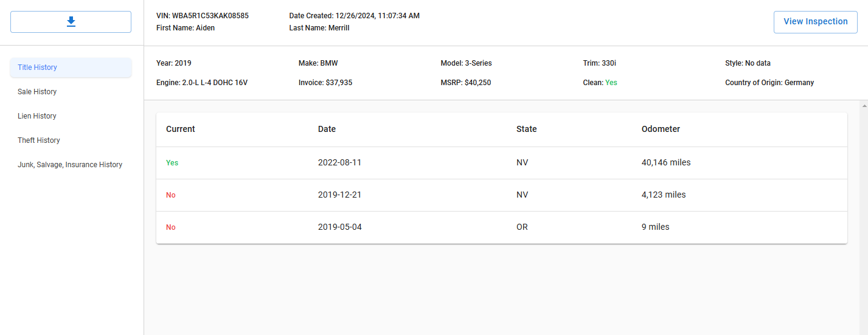
Task: Select the 2022-08-11 title record row
Action: click(x=502, y=163)
